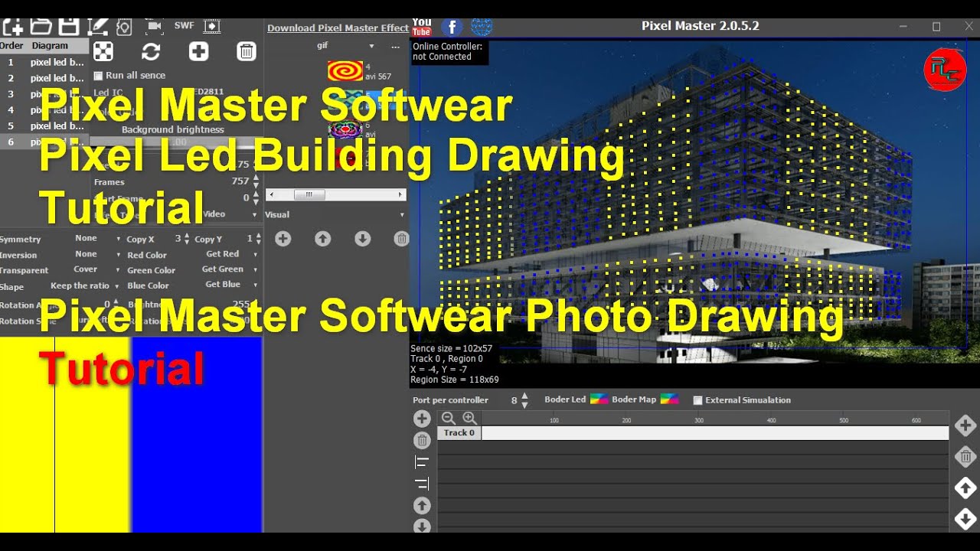Screen dimensions: 980x551
Task: Move region up with right diamond arrow
Action: point(965,487)
